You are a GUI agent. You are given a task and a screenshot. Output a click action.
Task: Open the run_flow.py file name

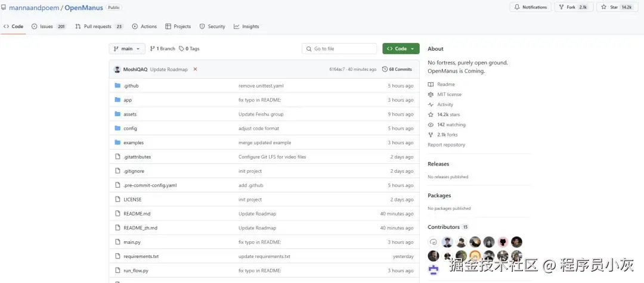136,270
